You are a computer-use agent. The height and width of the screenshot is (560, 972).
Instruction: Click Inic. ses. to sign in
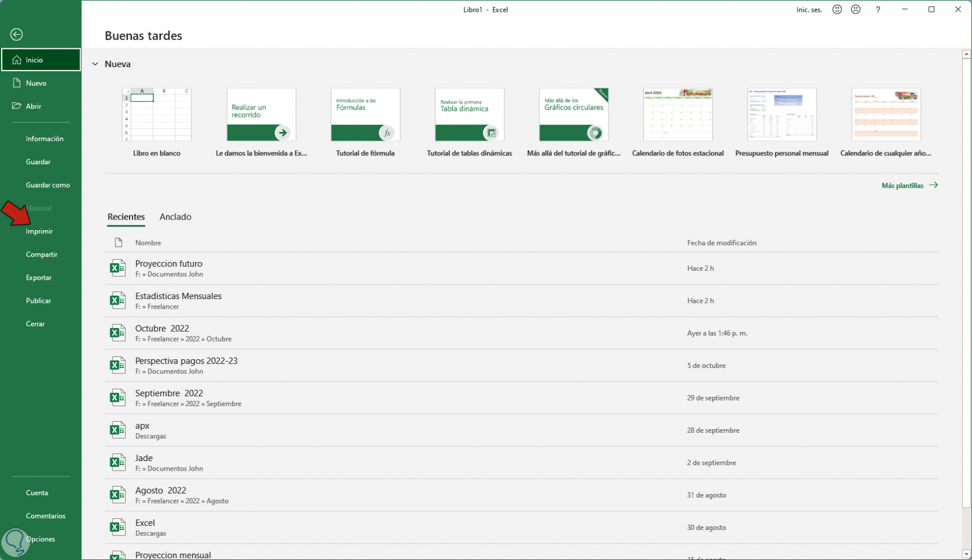[809, 9]
